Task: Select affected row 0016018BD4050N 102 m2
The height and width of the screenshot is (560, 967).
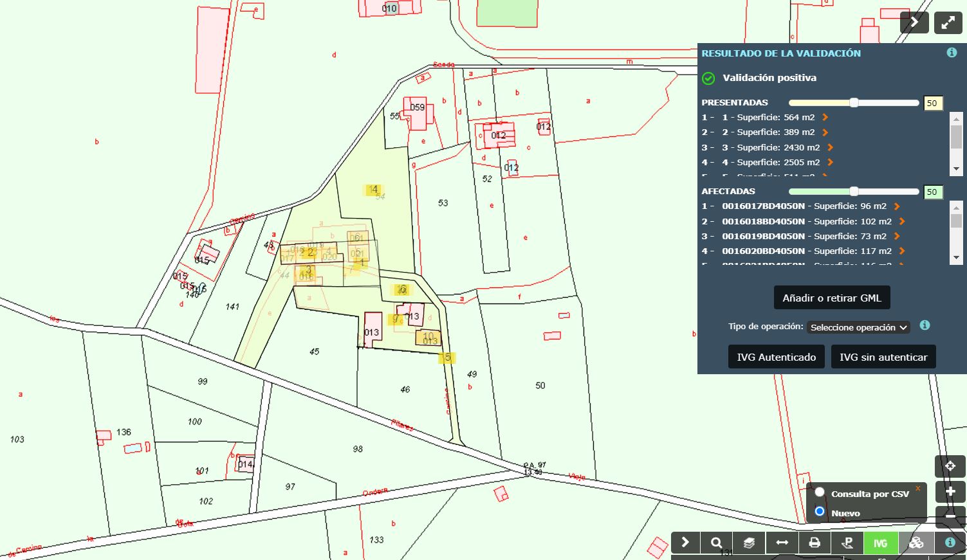Action: coord(804,221)
